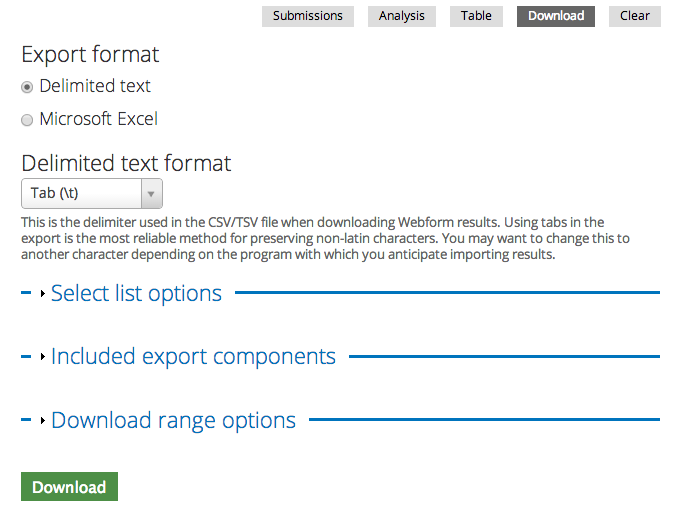Expand the Select list options section

[x=136, y=294]
